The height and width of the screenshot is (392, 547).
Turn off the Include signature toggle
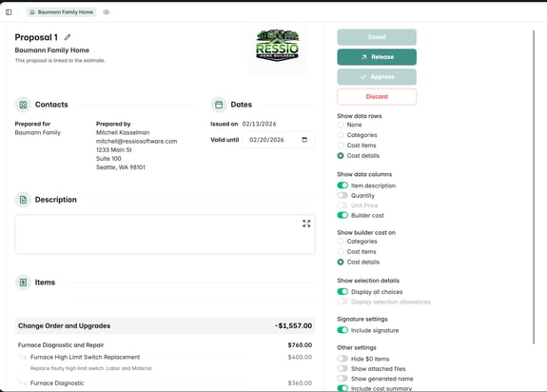[342, 330]
